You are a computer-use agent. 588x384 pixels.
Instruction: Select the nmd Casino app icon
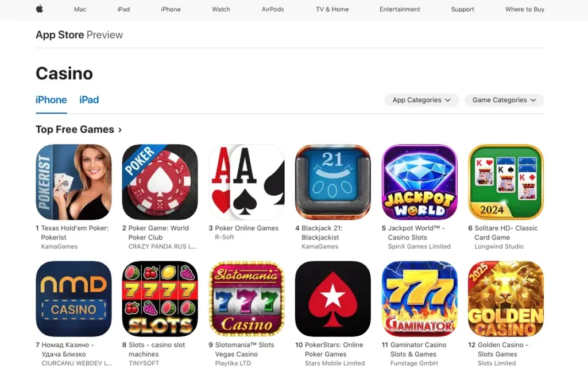pos(73,299)
